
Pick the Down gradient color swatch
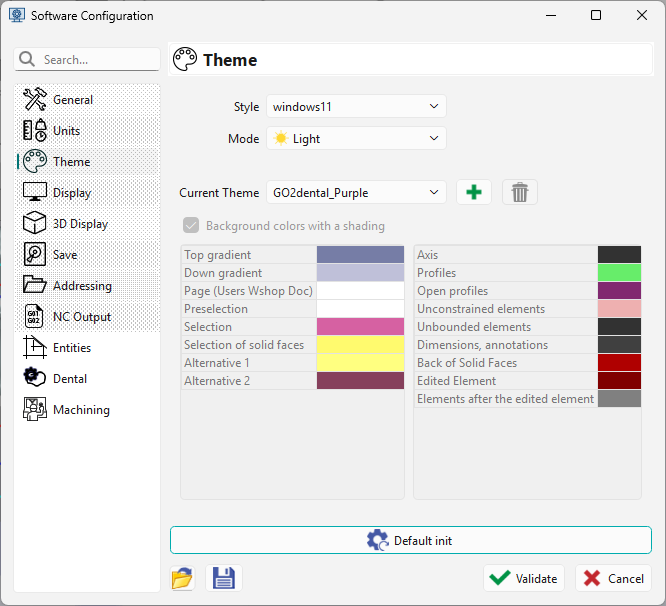click(x=360, y=273)
